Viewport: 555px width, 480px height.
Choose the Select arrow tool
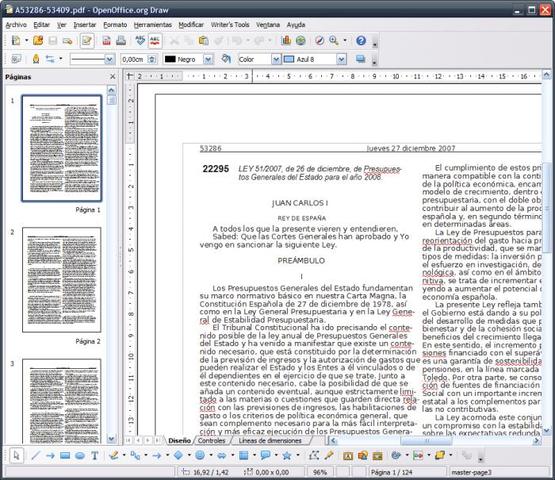(16, 456)
